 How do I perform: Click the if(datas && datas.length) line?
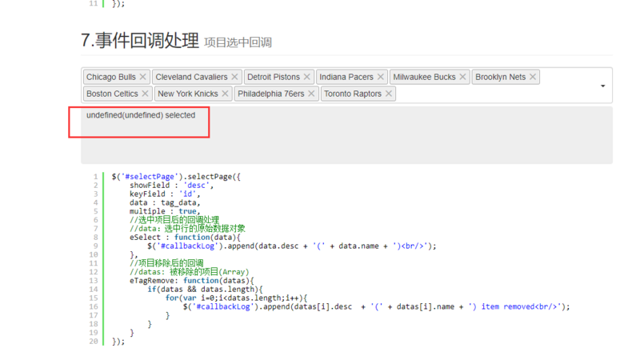coord(206,290)
